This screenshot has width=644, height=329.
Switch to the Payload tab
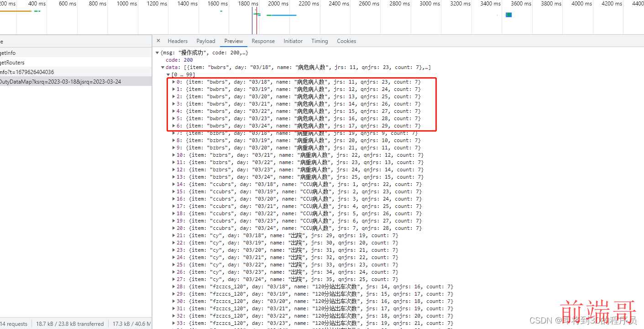tap(206, 41)
